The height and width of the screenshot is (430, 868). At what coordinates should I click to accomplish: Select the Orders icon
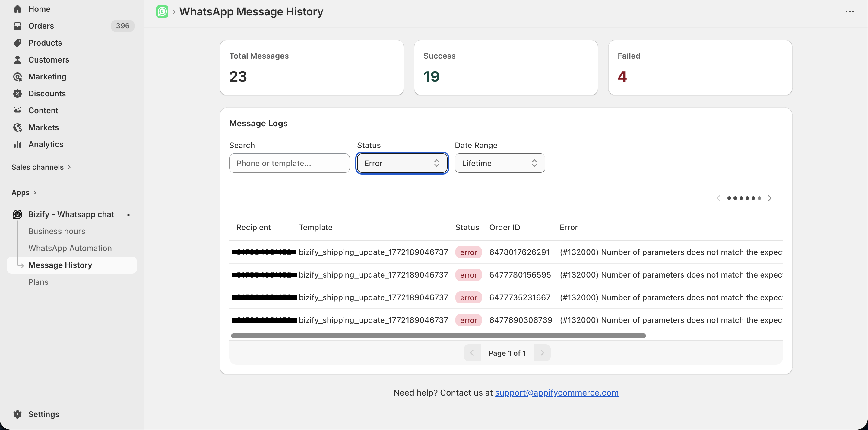(x=18, y=26)
